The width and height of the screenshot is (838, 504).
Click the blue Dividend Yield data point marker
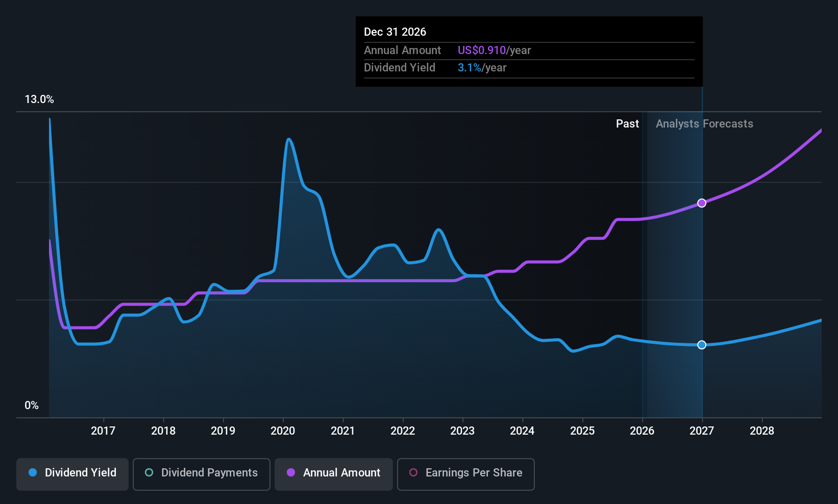[702, 345]
